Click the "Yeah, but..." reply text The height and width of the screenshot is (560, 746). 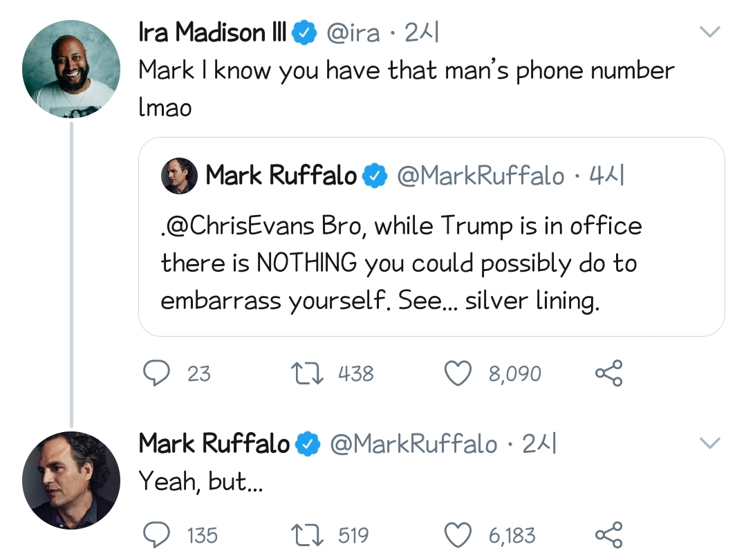[x=201, y=482]
